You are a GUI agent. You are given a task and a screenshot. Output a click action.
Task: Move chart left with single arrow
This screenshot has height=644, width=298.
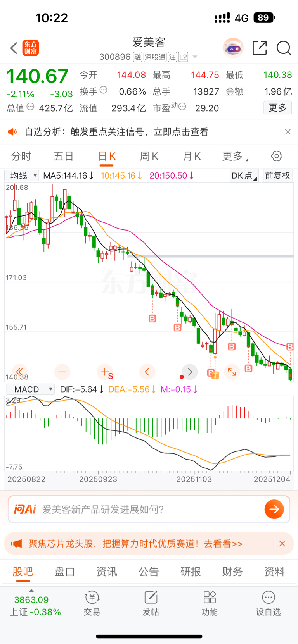pyautogui.click(x=147, y=372)
